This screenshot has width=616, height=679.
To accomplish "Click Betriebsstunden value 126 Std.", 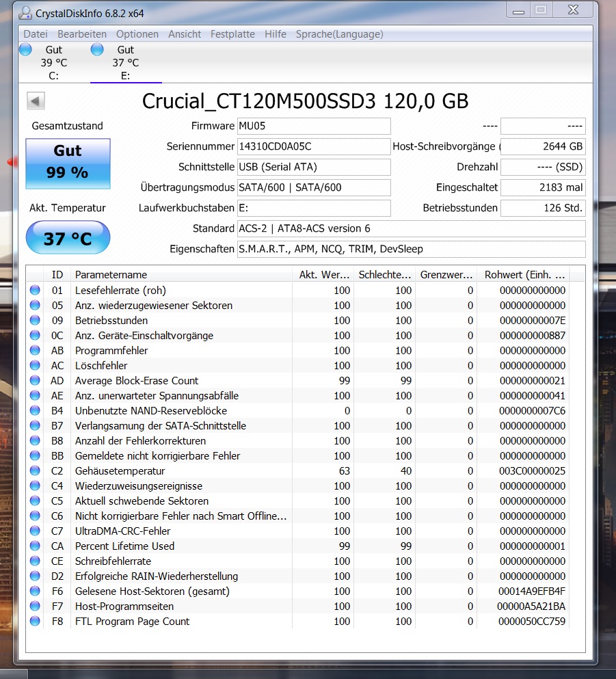I will click(543, 208).
